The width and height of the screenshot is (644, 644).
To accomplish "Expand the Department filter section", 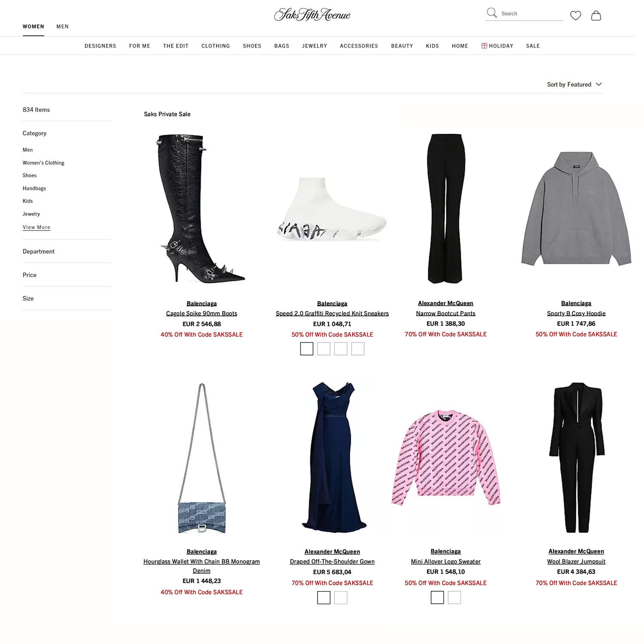I will [67, 251].
